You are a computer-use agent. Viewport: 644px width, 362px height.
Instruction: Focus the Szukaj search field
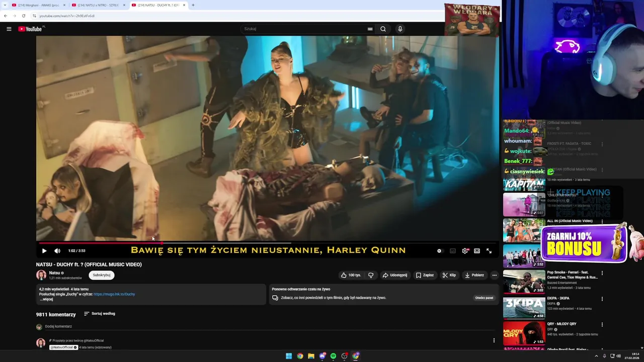pyautogui.click(x=304, y=29)
